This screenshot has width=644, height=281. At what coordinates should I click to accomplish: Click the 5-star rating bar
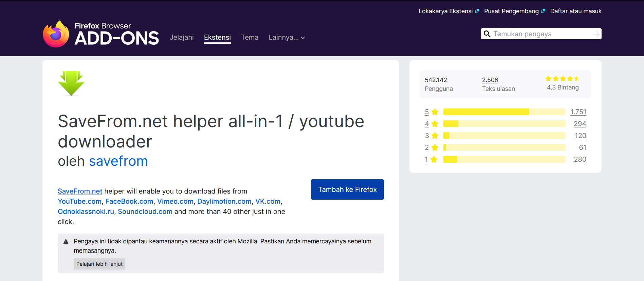pos(504,112)
